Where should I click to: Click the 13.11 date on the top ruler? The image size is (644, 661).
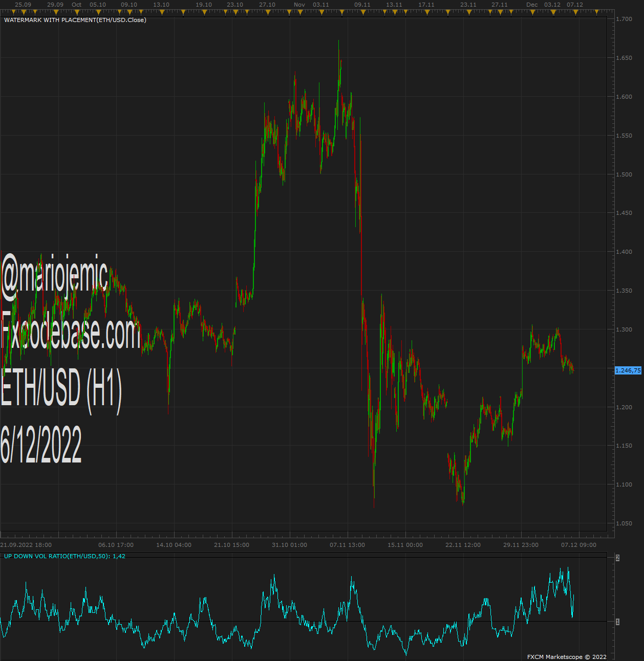pos(394,5)
